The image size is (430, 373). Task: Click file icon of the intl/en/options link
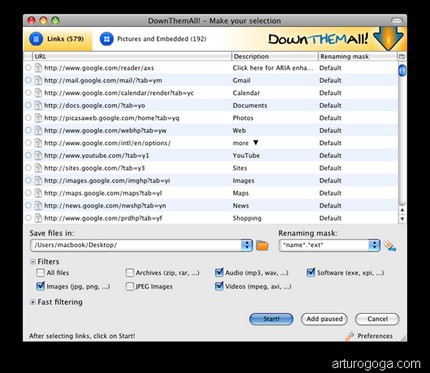click(x=39, y=143)
